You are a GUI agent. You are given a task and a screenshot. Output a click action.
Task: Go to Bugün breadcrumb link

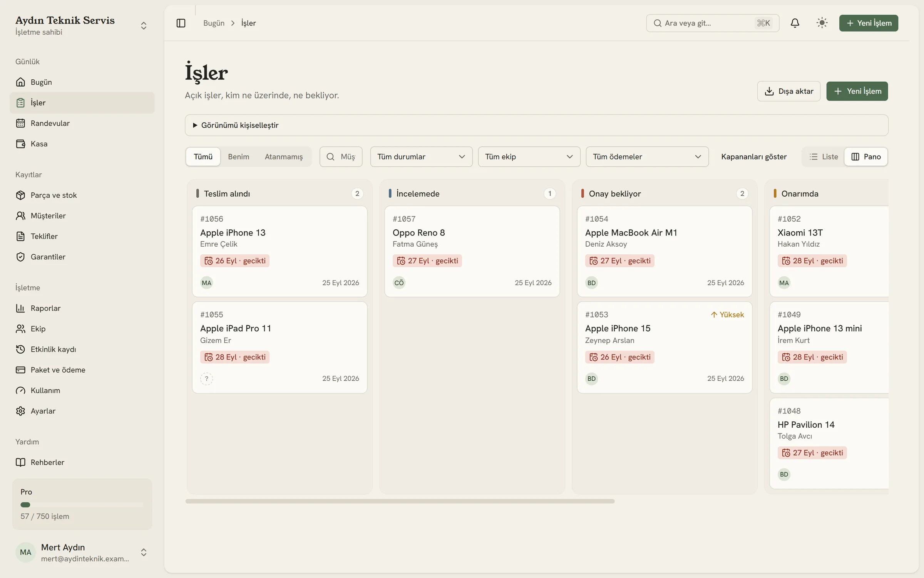pos(214,23)
